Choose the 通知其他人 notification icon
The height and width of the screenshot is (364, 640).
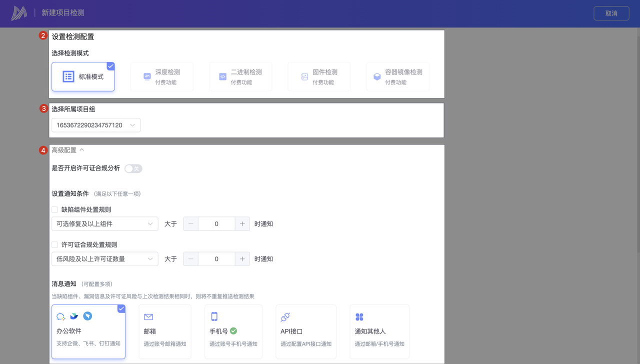[x=359, y=316]
